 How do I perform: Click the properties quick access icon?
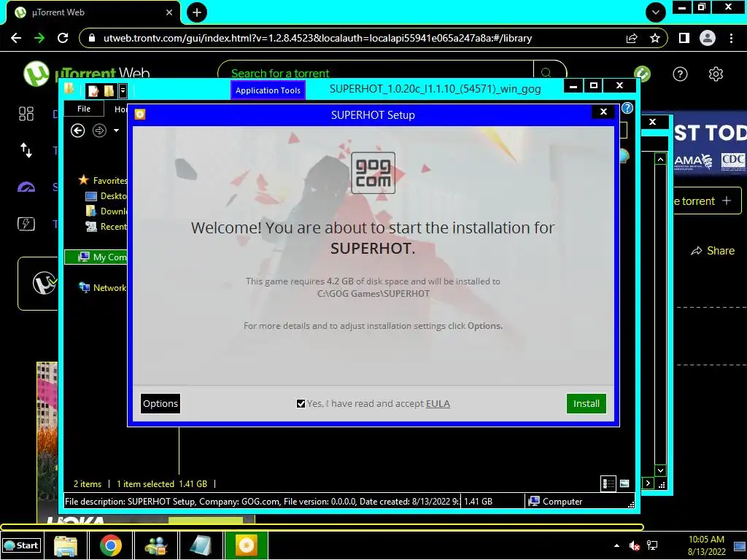click(x=93, y=90)
